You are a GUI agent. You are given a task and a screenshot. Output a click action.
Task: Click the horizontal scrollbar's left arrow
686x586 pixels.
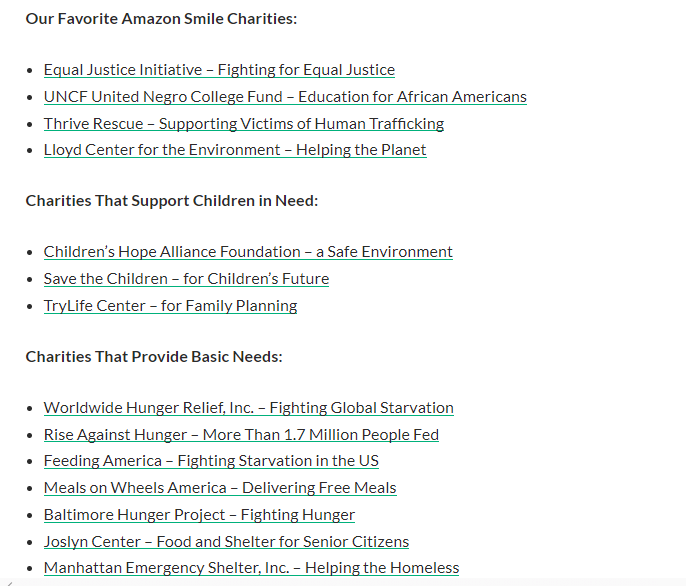[x=5, y=581]
